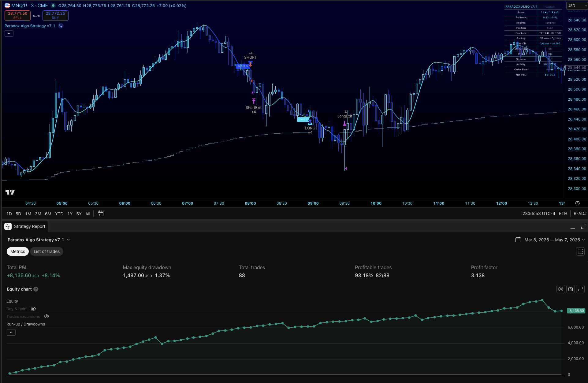Toggle ETH extended trading hours
Screen dimensions: 588x383
coord(563,214)
